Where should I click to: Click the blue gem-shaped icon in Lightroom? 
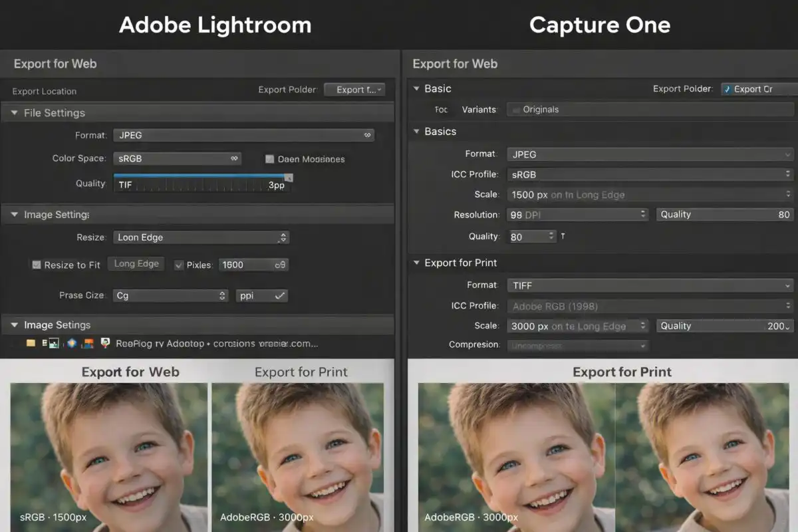coord(70,344)
